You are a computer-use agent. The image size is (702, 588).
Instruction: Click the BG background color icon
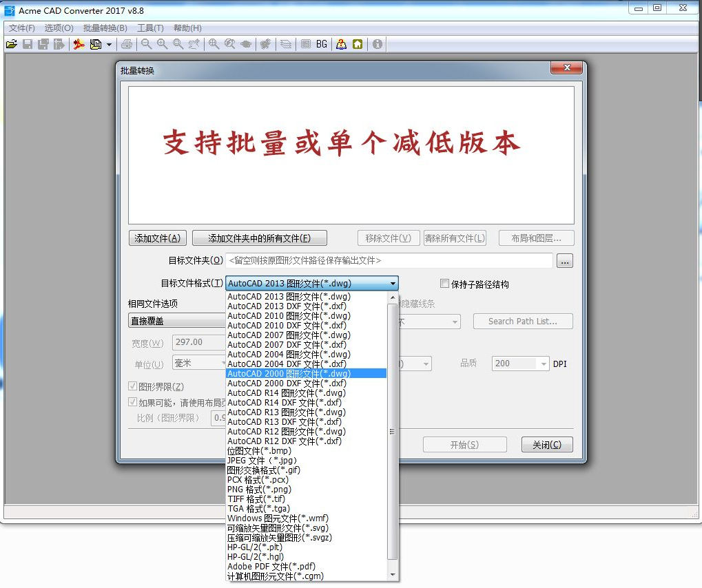click(x=320, y=44)
